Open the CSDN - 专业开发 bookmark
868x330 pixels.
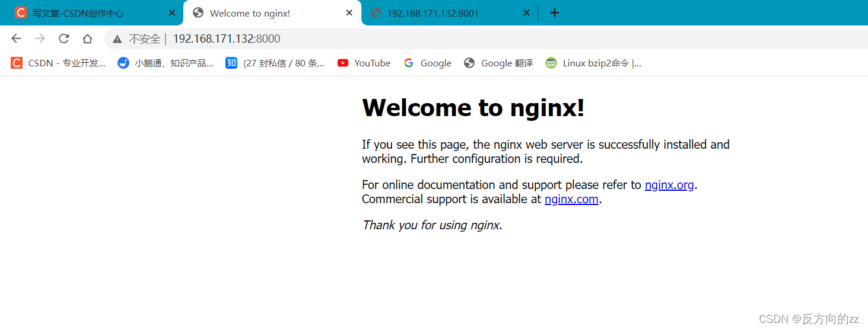[x=58, y=63]
